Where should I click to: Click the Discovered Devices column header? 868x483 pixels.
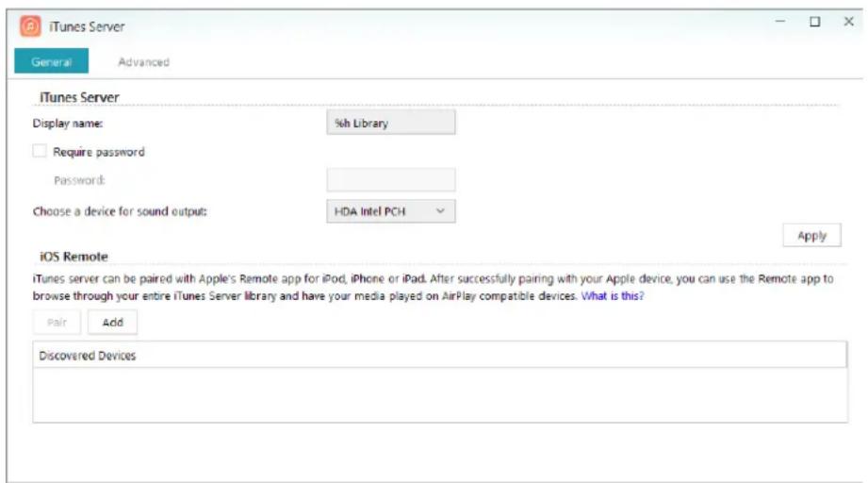point(440,355)
